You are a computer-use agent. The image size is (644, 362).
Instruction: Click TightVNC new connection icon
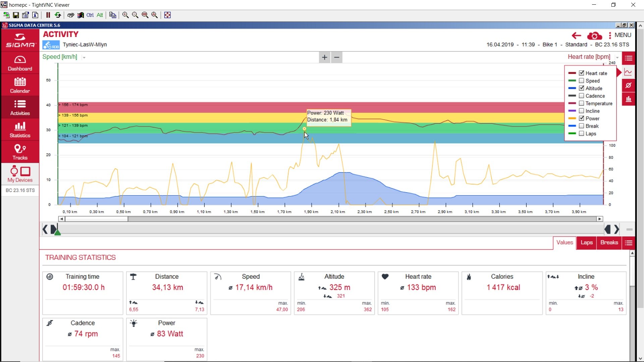(x=6, y=15)
